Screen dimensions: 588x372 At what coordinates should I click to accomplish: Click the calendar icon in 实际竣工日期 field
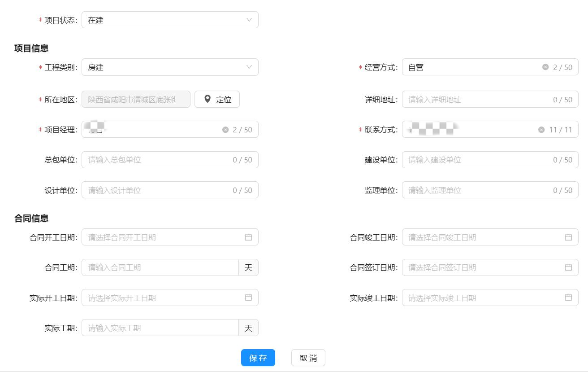pos(568,298)
